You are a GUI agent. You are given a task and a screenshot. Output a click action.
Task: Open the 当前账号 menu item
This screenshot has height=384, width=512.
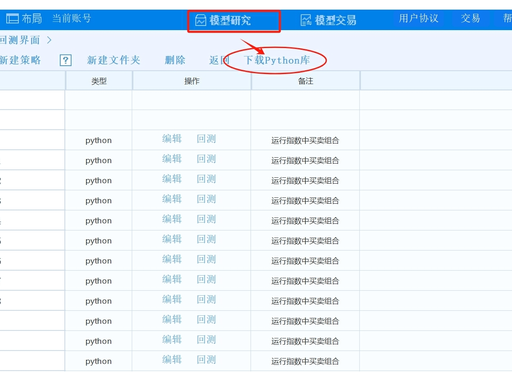pos(72,18)
